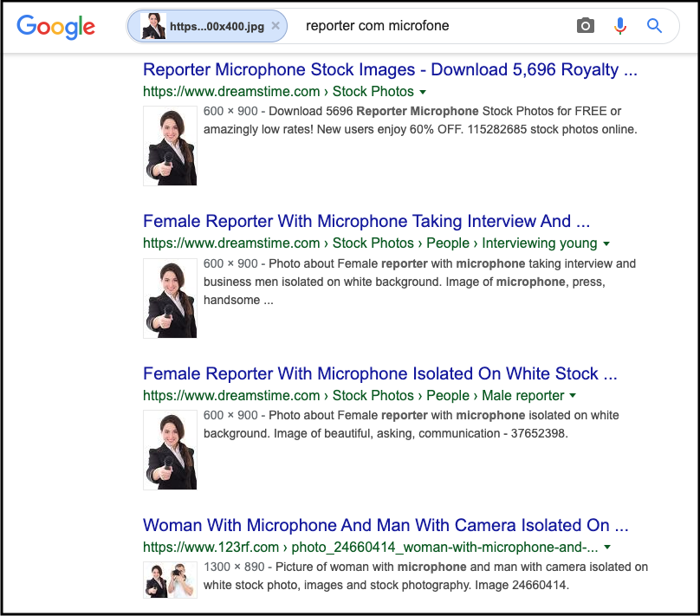Click the search by image camera icon
This screenshot has width=700, height=616.
point(586,26)
